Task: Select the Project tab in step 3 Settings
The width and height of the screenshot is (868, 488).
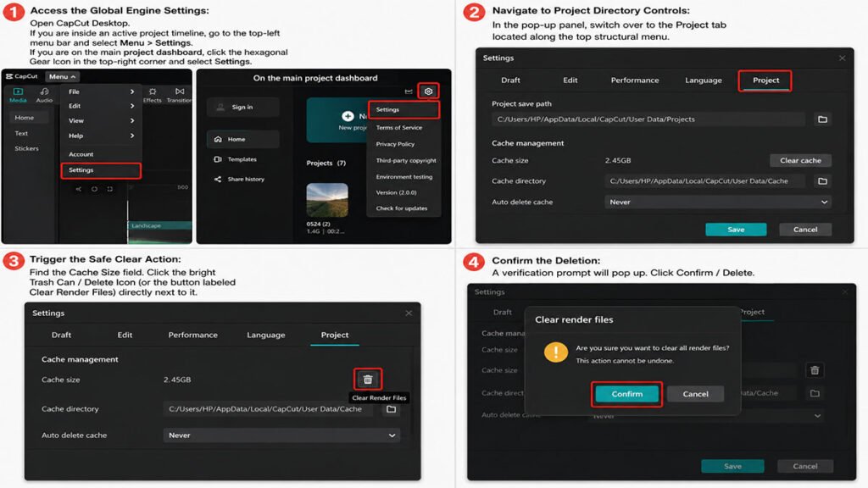Action: pyautogui.click(x=335, y=335)
